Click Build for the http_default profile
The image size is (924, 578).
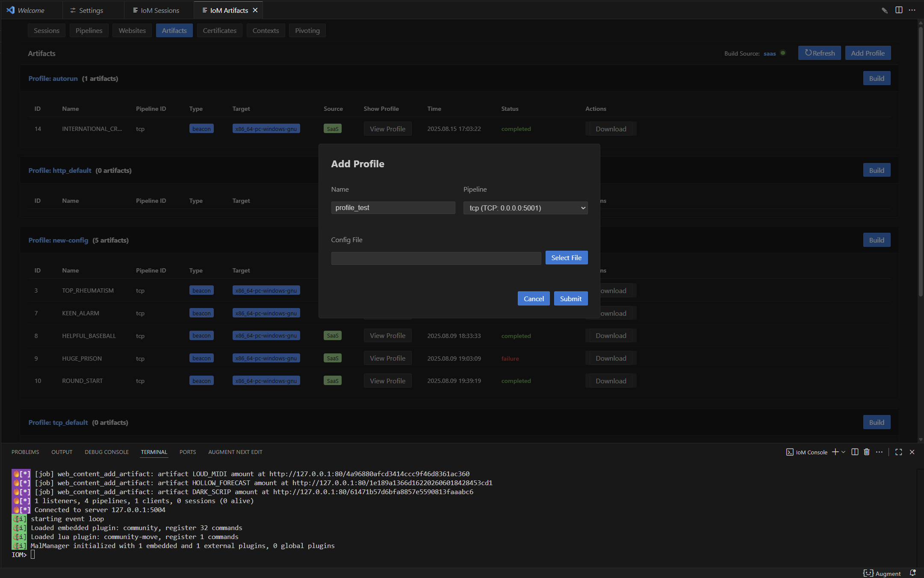(877, 170)
